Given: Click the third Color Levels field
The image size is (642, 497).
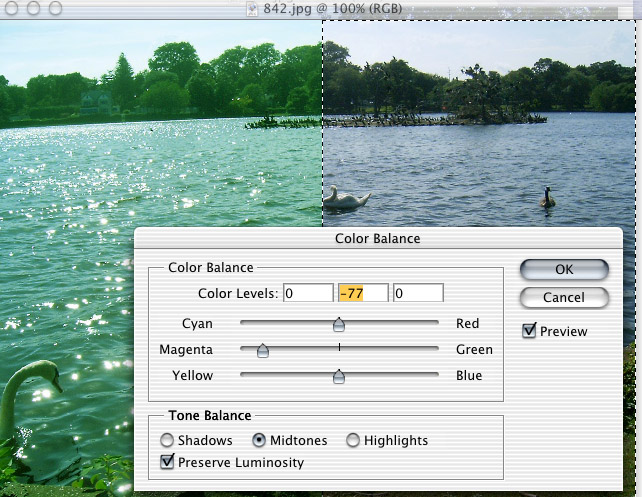Looking at the screenshot, I should pyautogui.click(x=417, y=293).
